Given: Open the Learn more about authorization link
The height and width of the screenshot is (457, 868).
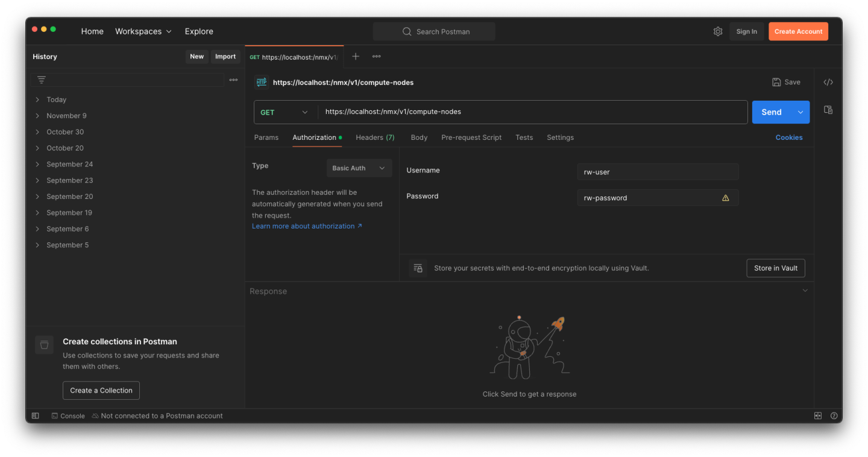Looking at the screenshot, I should click(303, 225).
